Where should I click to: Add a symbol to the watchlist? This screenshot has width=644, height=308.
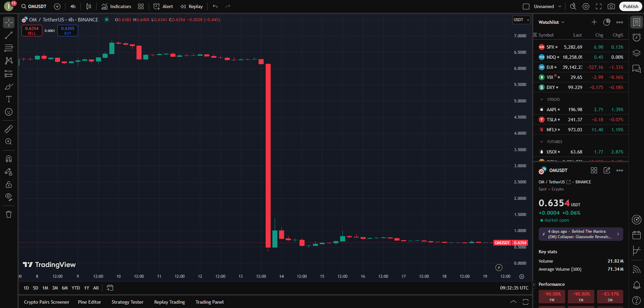(594, 22)
